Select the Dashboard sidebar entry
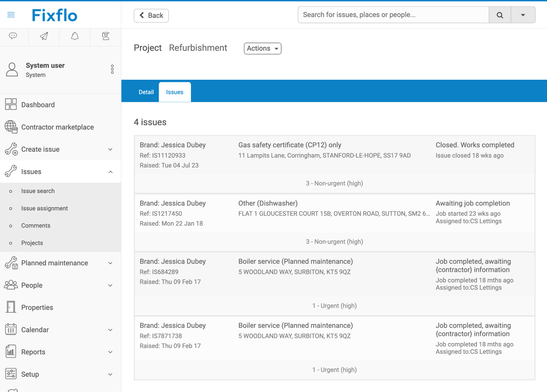547x392 pixels. point(38,105)
